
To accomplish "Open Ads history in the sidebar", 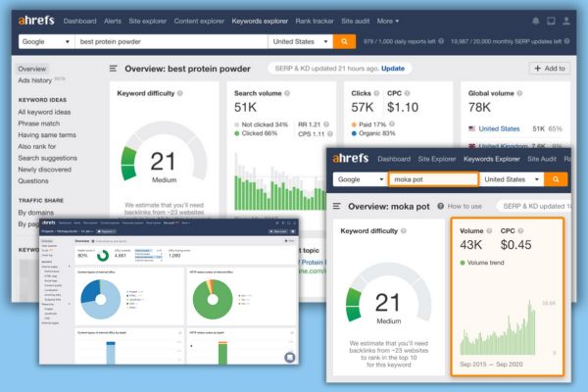I will [x=35, y=80].
